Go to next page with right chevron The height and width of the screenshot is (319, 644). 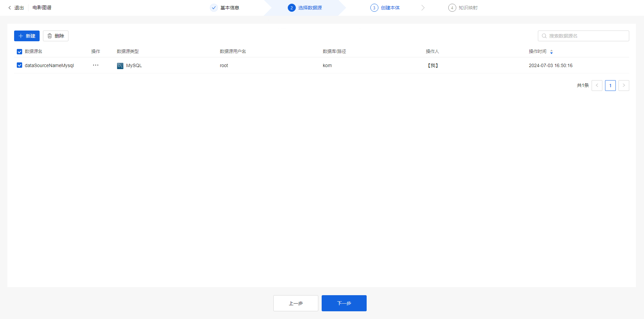click(624, 86)
